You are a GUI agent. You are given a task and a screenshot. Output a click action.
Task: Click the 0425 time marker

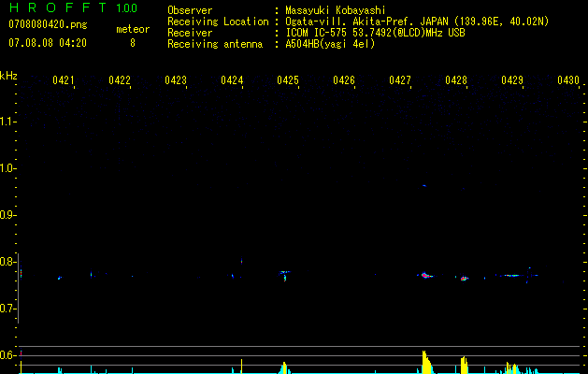[x=288, y=80]
